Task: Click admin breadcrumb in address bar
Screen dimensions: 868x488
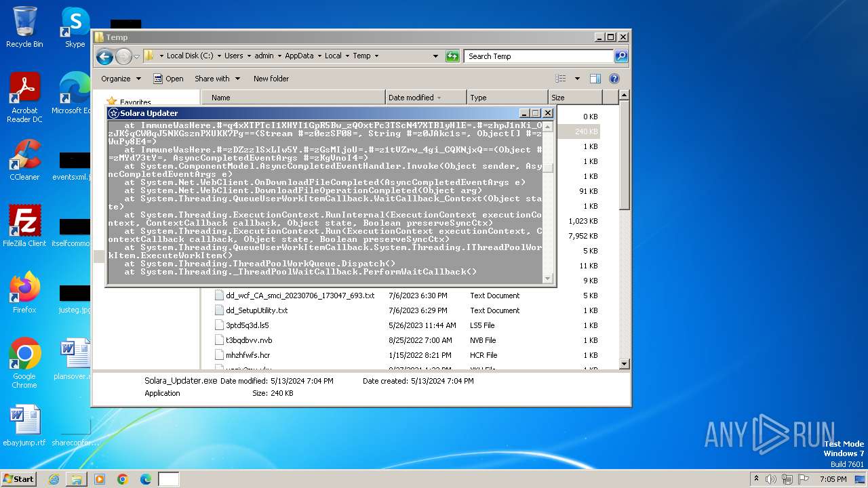Action: tap(264, 56)
